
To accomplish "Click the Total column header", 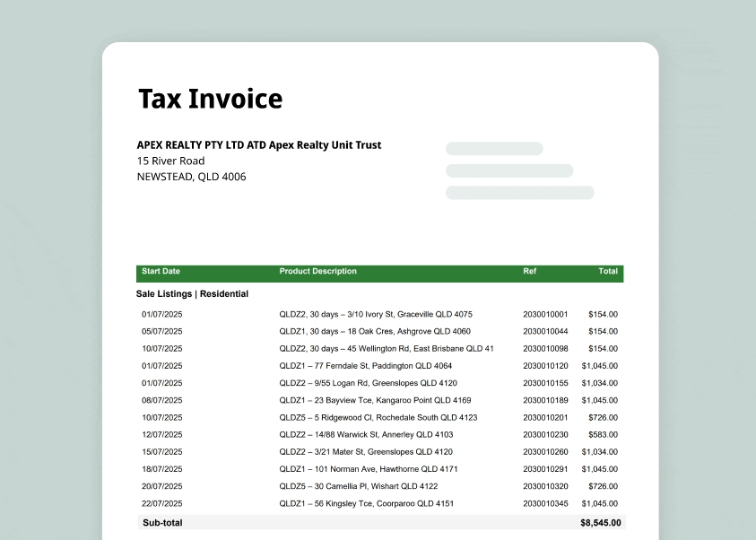I will coord(608,271).
